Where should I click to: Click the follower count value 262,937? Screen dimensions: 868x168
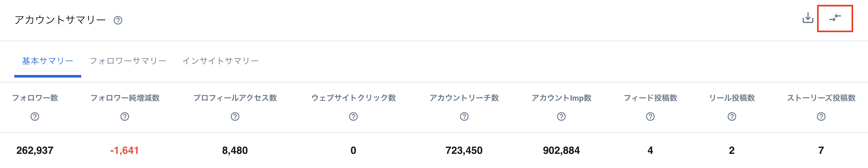click(35, 150)
